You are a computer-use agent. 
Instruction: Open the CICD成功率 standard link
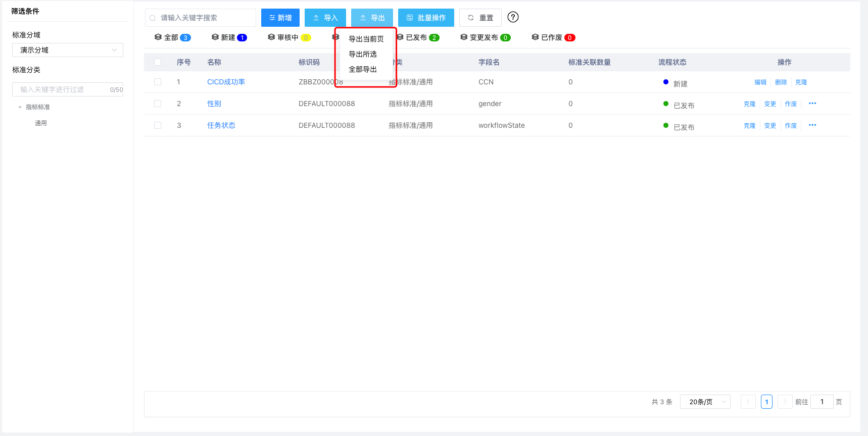coord(226,82)
